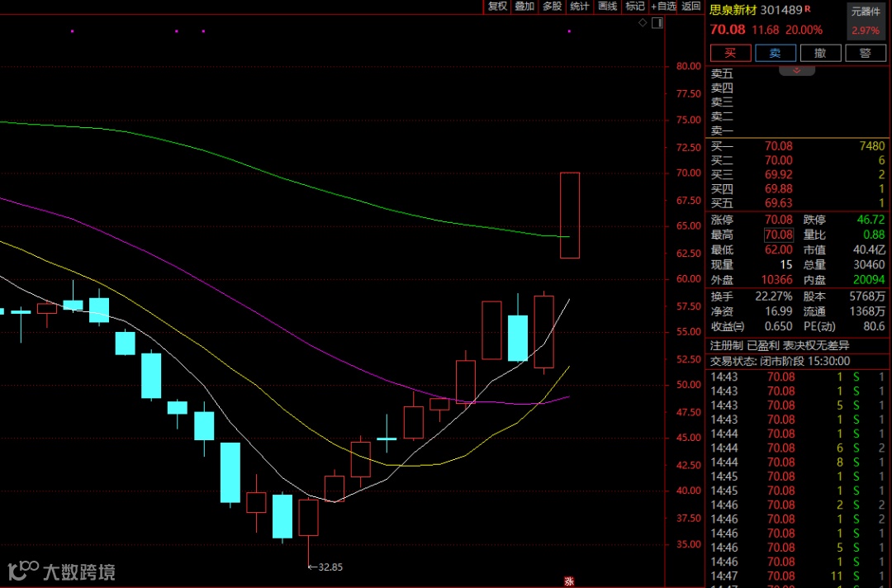Screen dimensions: 892x588
Task: Select the 买五 69.63 bid row
Action: [798, 203]
